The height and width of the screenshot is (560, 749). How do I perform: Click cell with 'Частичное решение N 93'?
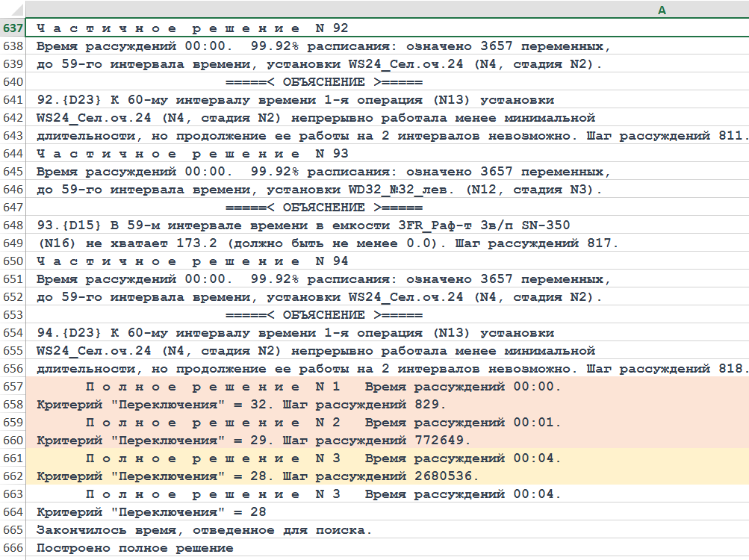(193, 154)
